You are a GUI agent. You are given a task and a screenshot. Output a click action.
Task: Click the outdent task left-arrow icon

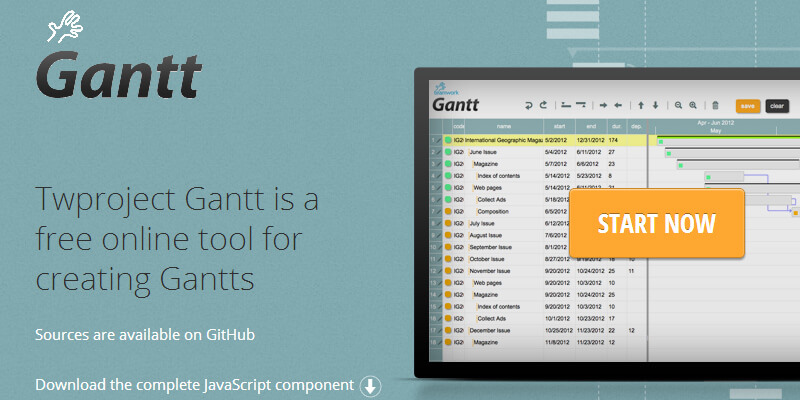[x=618, y=106]
